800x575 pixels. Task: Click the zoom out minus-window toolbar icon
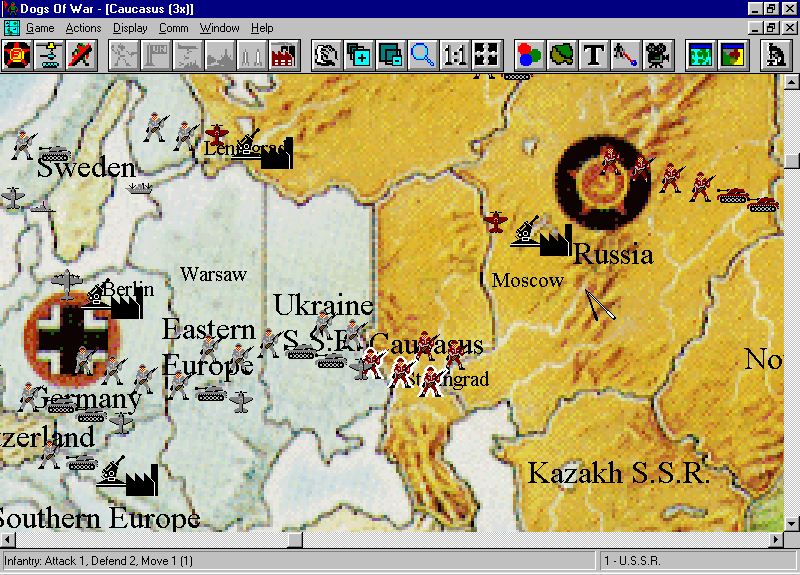(x=391, y=55)
